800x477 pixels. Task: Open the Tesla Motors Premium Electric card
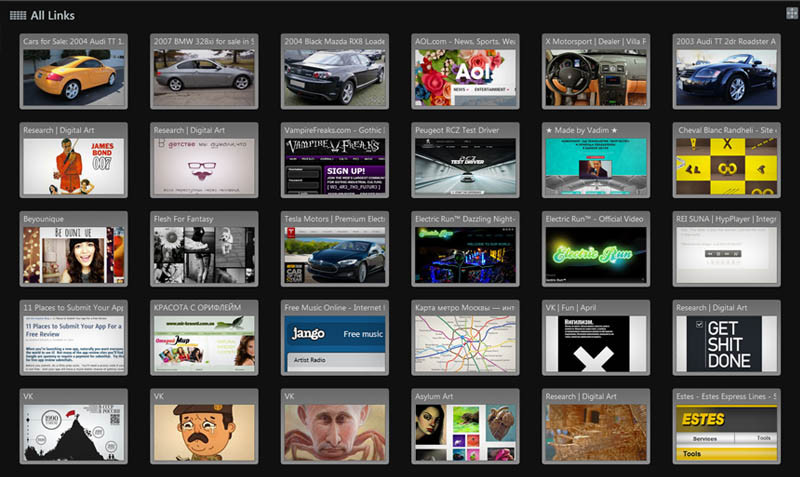pyautogui.click(x=335, y=249)
